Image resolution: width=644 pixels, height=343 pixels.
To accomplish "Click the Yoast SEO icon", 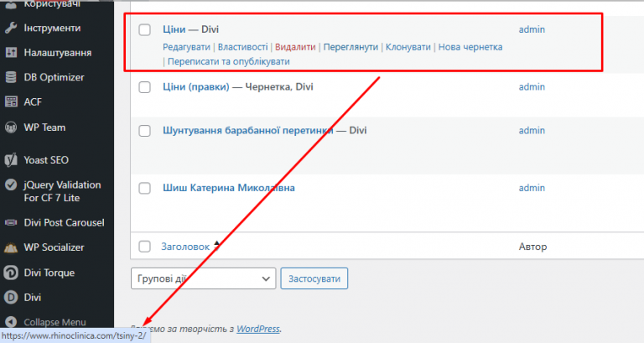I will [11, 160].
